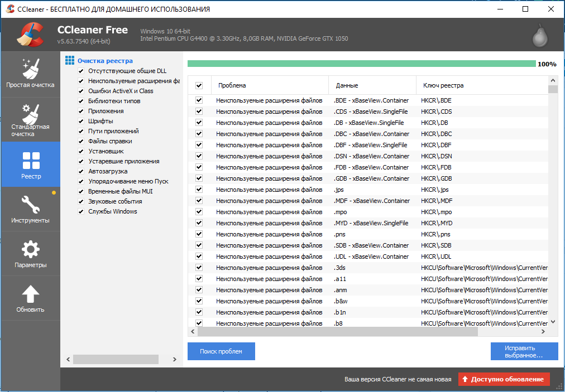The height and width of the screenshot is (392, 565).
Task: Click the CCleaner logo in the header
Action: (x=30, y=35)
